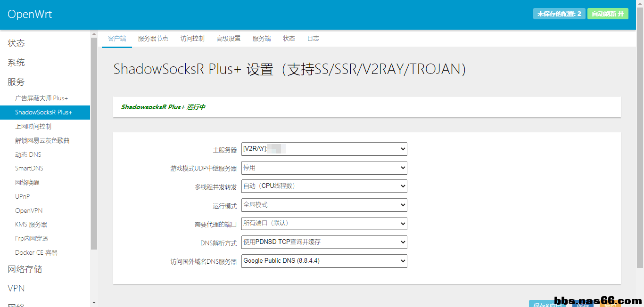644x307 pixels.
Task: Click the OpenWrt logo in the header
Action: click(30, 14)
